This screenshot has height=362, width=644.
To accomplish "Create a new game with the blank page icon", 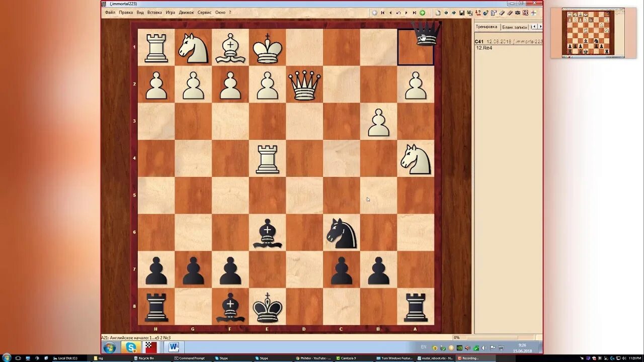I will click(x=438, y=13).
